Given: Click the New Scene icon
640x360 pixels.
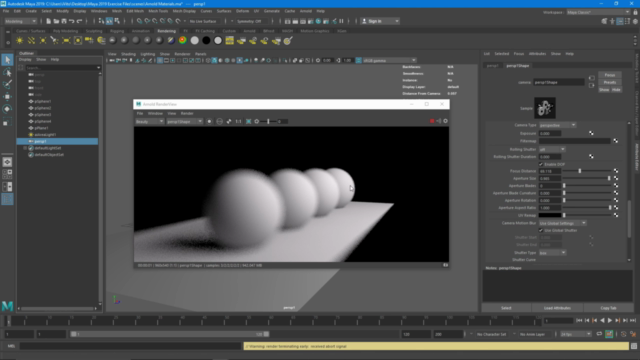Looking at the screenshot, I should (x=48, y=21).
